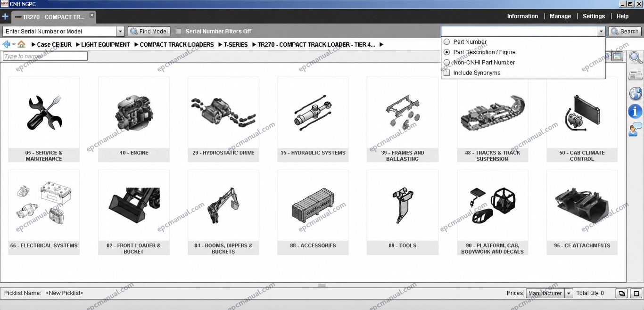Image resolution: width=644 pixels, height=310 pixels.
Task: Click the blue back arrow icon
Action: 7,44
